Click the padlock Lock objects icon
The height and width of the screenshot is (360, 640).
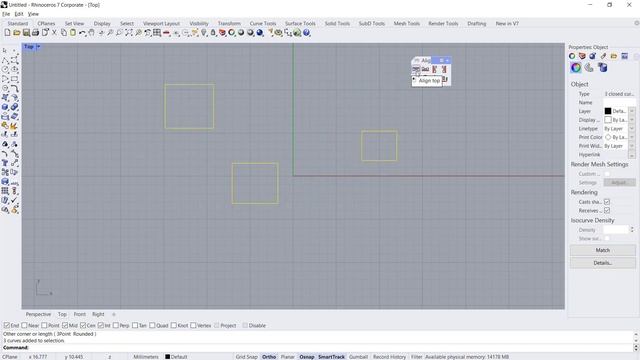click(x=213, y=33)
